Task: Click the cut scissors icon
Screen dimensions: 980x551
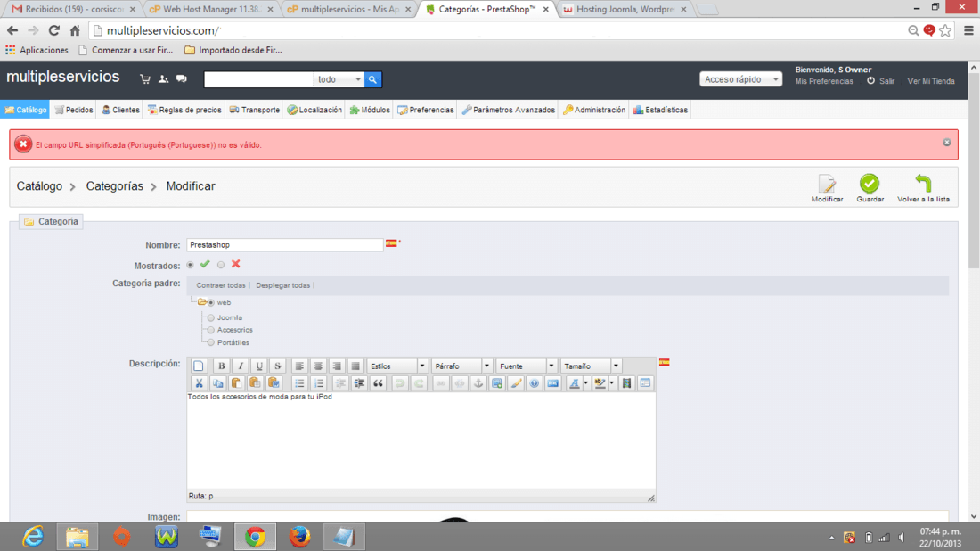Action: tap(199, 383)
